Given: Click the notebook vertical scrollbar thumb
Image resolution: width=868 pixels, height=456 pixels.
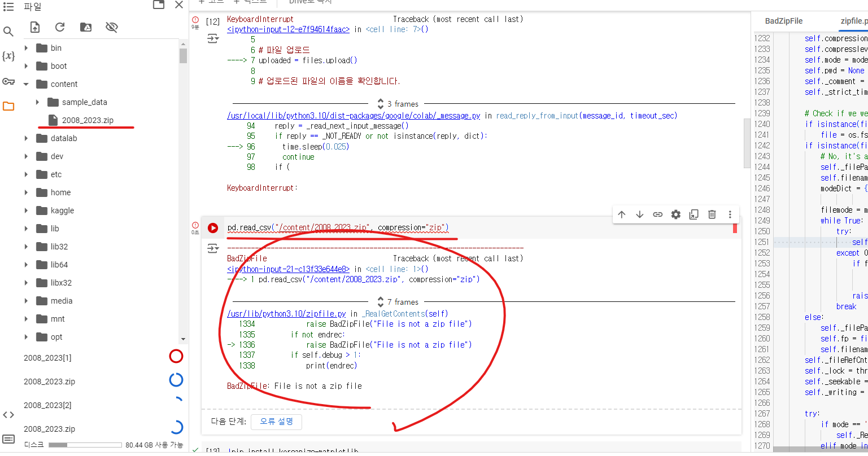Looking at the screenshot, I should [x=747, y=143].
